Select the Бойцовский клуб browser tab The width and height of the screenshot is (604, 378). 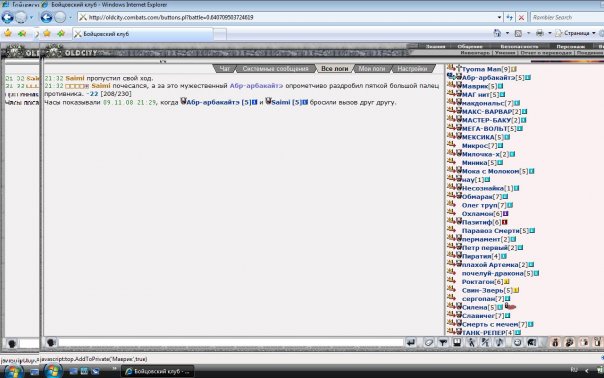[143, 34]
